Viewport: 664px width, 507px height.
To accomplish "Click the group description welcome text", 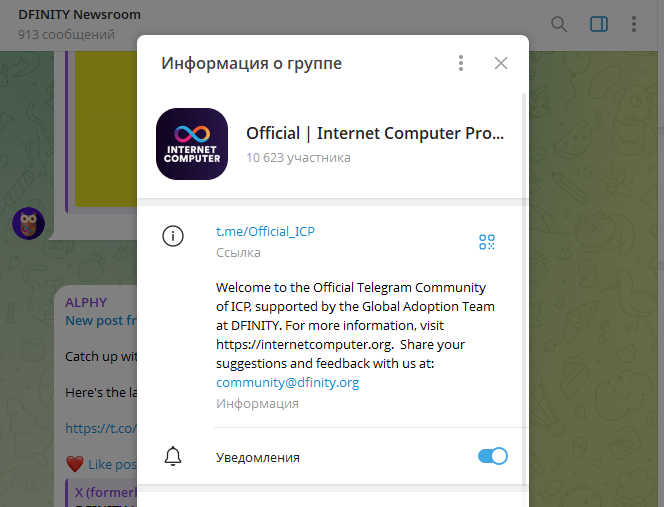I will pos(355,325).
